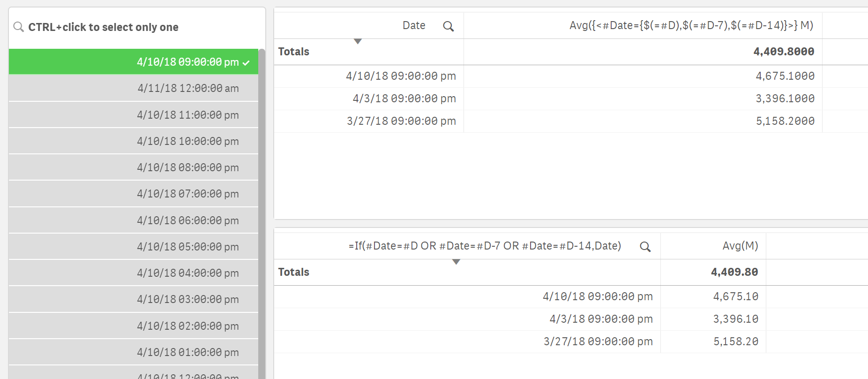Click the Avg set-analysis column header

point(691,25)
